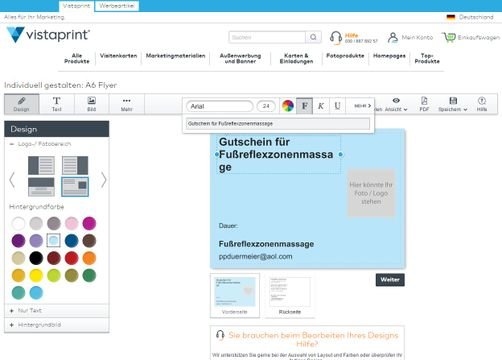Pick the white background color
The image size is (502, 360).
18,223
